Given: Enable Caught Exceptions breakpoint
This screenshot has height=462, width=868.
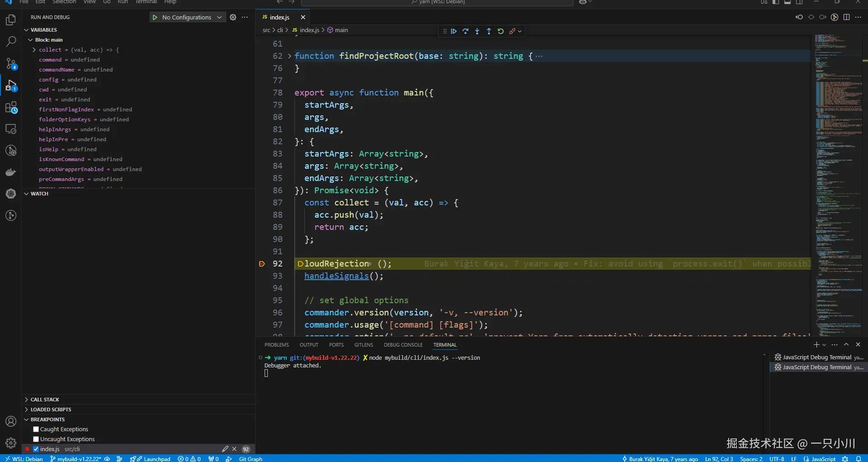Looking at the screenshot, I should pos(36,429).
